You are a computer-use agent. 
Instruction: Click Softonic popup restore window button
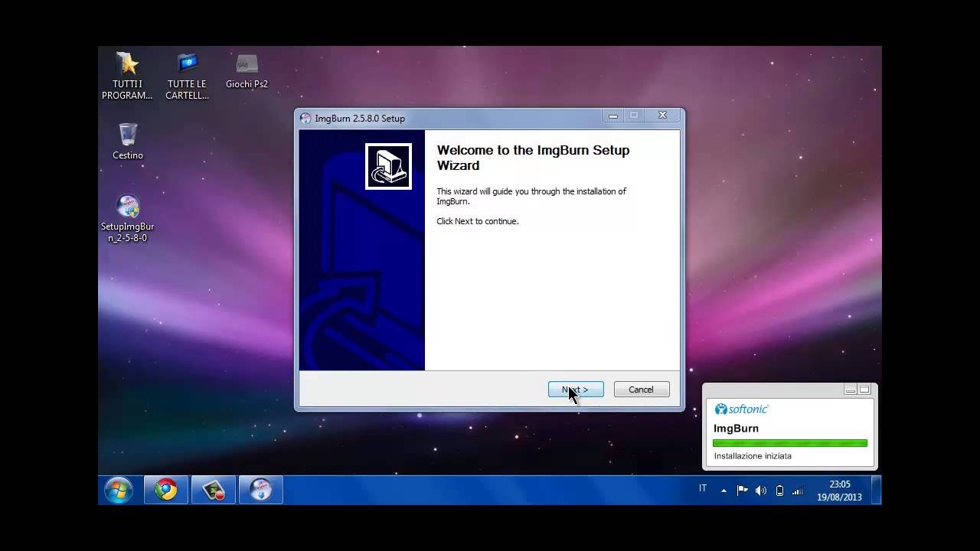(x=864, y=390)
